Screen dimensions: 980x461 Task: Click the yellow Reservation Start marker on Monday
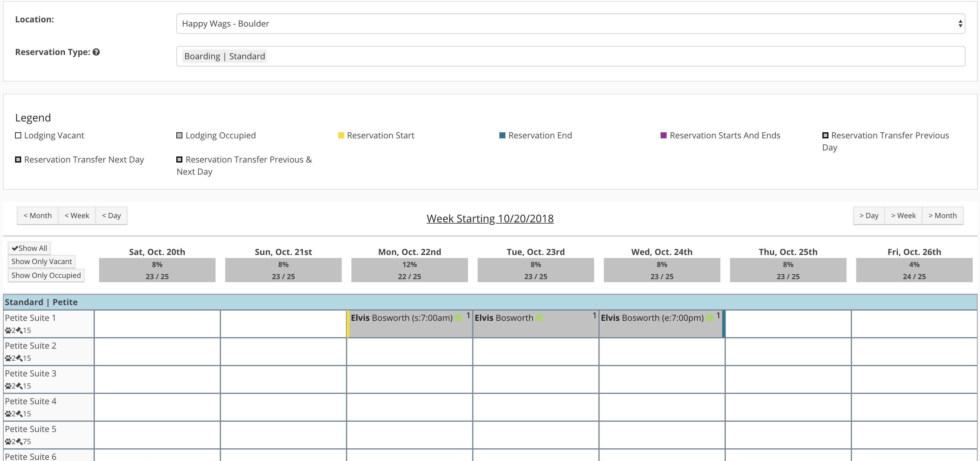tap(348, 324)
